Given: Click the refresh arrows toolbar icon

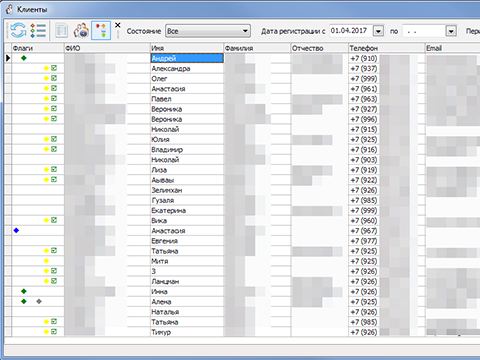Looking at the screenshot, I should click(x=18, y=30).
